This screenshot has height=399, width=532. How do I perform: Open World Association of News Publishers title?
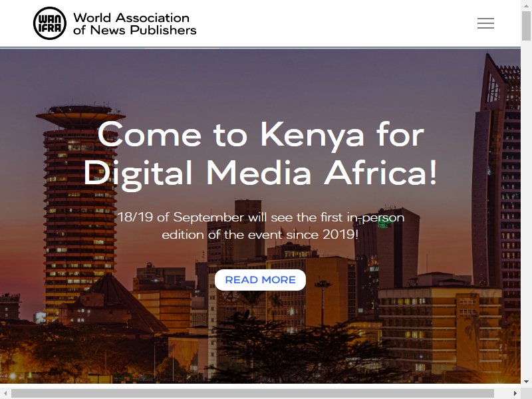(x=135, y=24)
